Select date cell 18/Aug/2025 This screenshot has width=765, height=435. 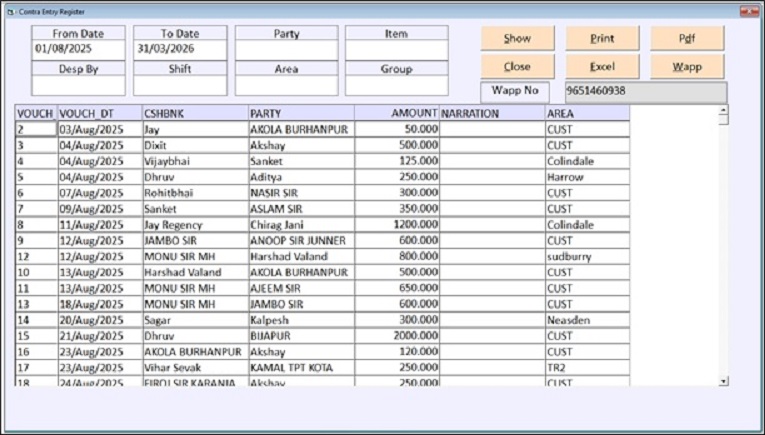pos(100,304)
